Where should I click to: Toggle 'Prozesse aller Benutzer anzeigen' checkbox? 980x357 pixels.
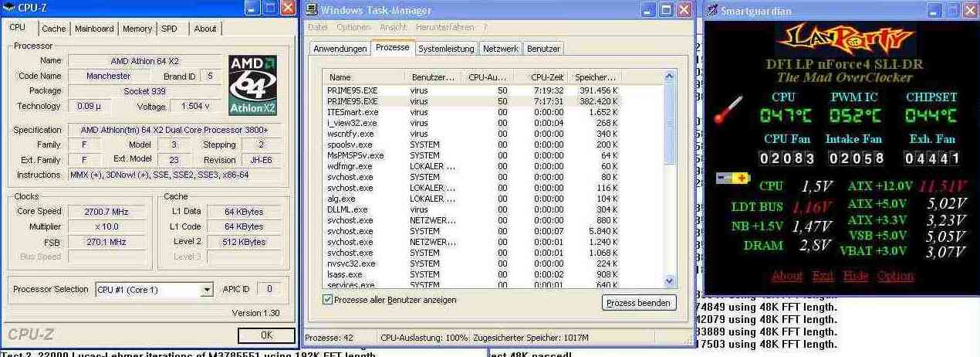[x=328, y=300]
